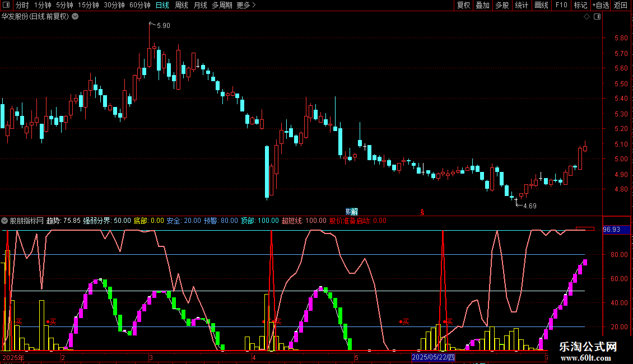Viewport: 633px width, 364px height.
Task: Expand the 股朋指标网 indicator dropdown arrow
Action: click(x=4, y=221)
